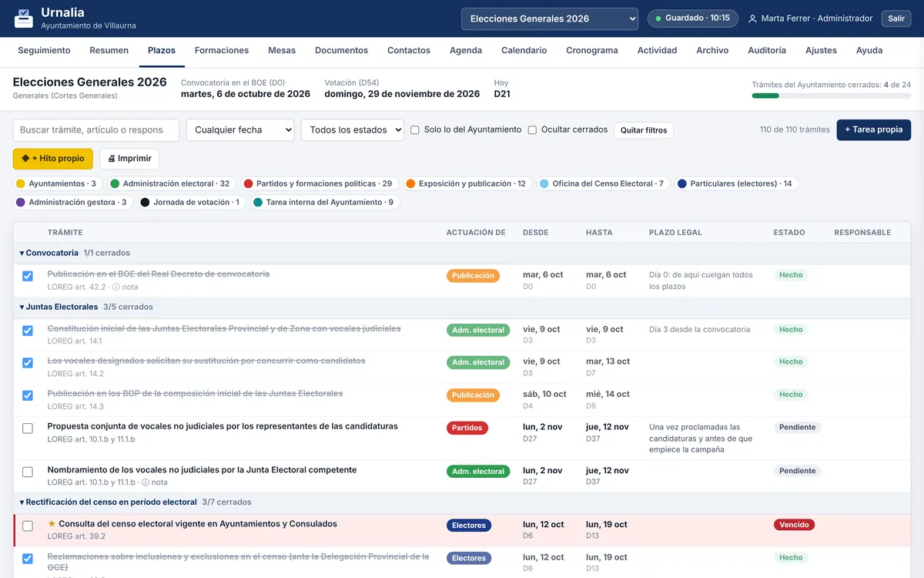This screenshot has height=578, width=924.
Task: Filter by Administración electoral legend chip
Action: (x=170, y=184)
